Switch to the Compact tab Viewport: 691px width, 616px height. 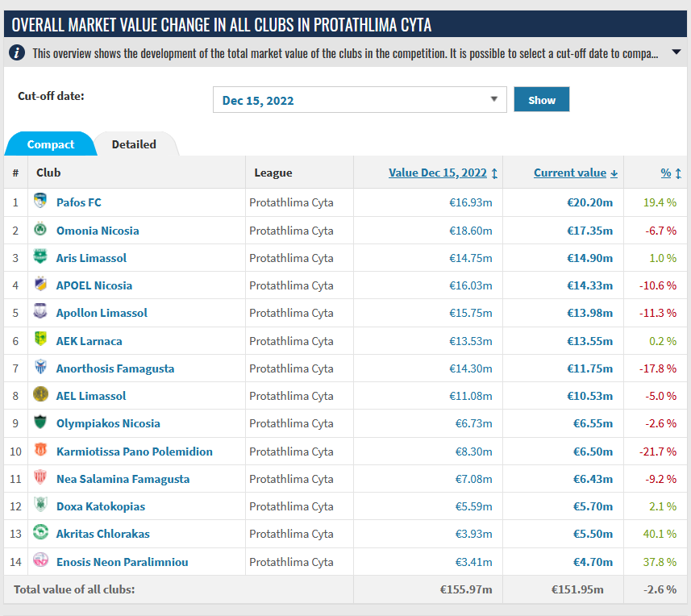click(x=51, y=144)
